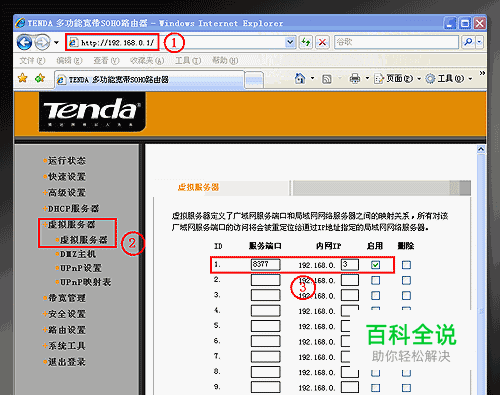The image size is (500, 395).
Task: Select the UPnP设置 sub-item
Action: click(80, 268)
